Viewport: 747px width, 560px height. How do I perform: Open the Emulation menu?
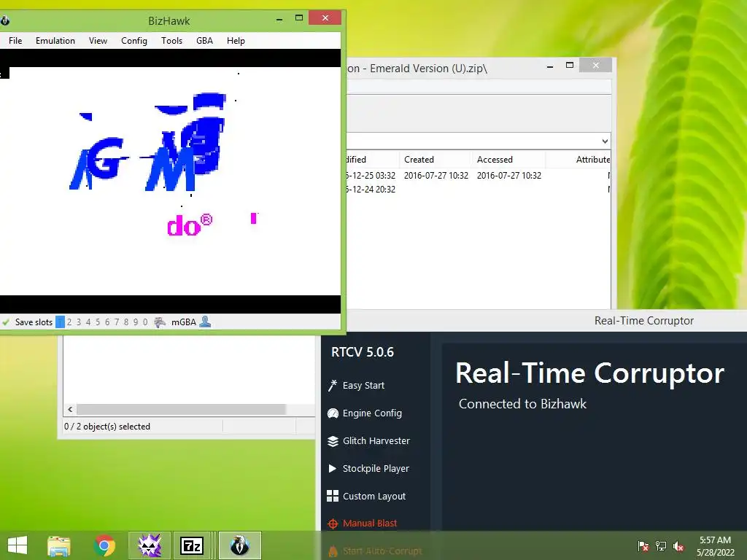[x=55, y=41]
